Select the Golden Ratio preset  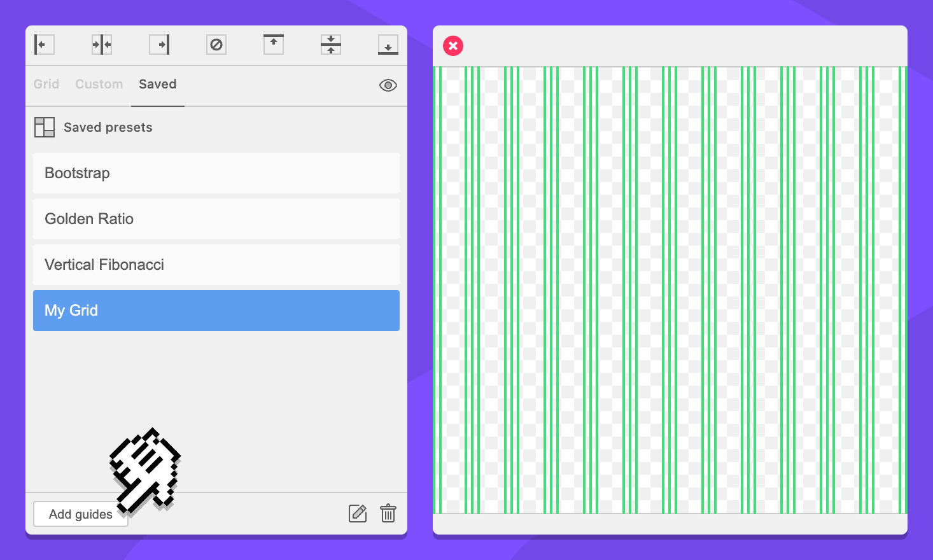216,219
